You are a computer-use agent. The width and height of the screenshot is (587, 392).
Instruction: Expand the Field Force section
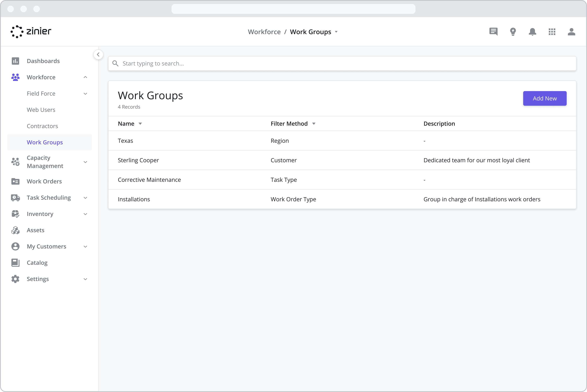pyautogui.click(x=85, y=94)
